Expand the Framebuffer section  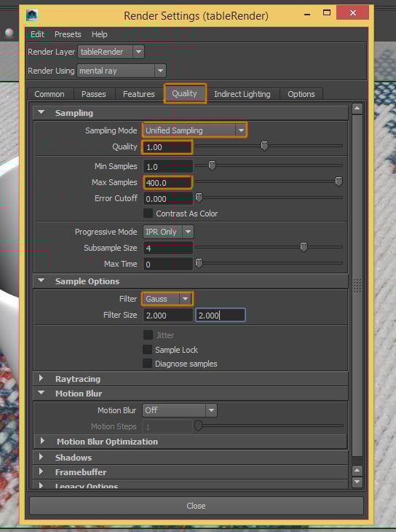(41, 472)
